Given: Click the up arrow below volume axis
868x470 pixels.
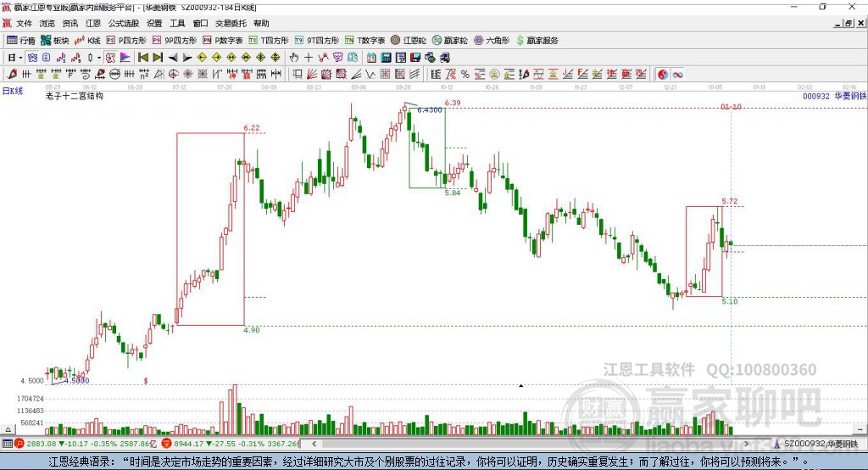Looking at the screenshot, I should tap(8, 429).
